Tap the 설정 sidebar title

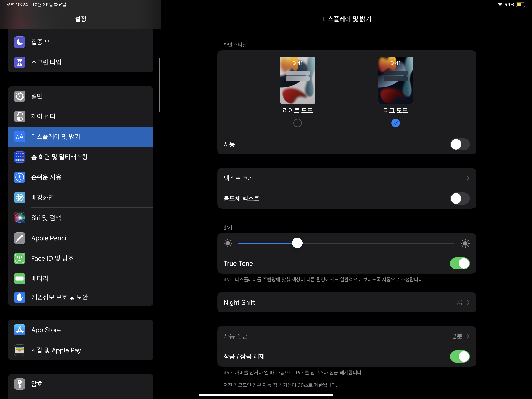pyautogui.click(x=81, y=19)
